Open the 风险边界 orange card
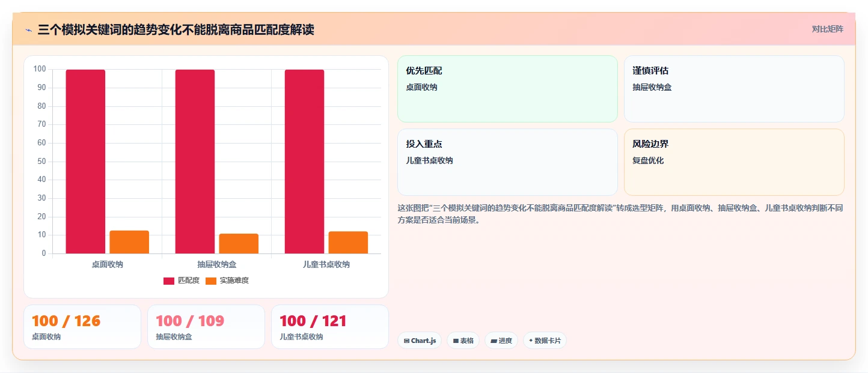Viewport: 868px width, 373px height. [x=734, y=162]
